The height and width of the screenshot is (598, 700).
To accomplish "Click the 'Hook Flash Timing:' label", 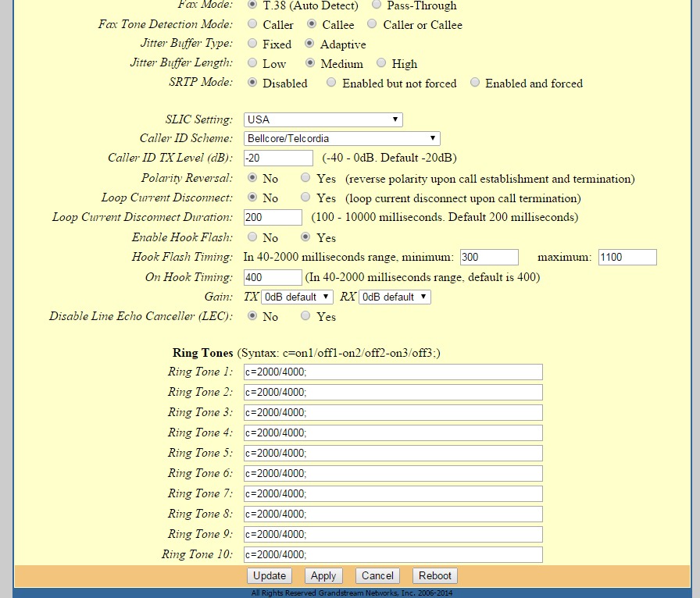I will (x=182, y=257).
